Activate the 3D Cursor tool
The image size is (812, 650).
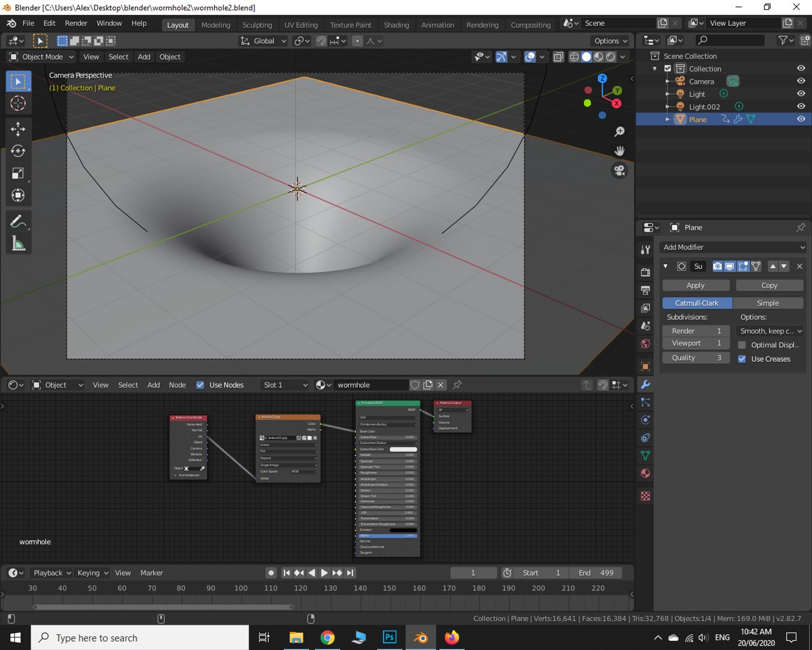point(18,104)
